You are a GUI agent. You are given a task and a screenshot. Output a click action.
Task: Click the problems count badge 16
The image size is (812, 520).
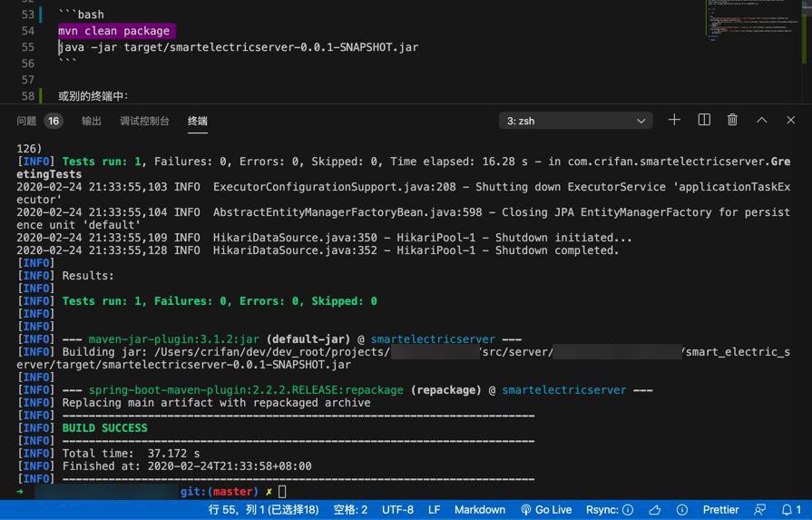tap(54, 121)
